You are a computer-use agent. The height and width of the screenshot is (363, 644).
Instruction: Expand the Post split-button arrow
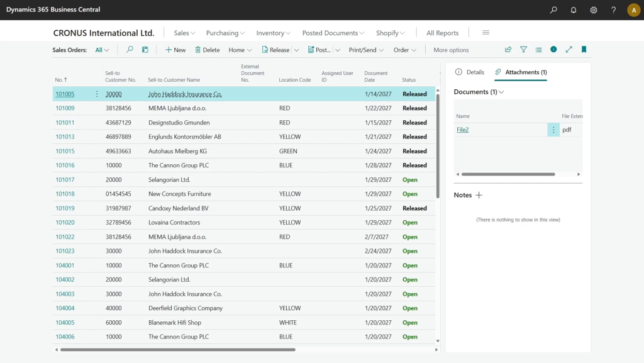click(x=338, y=50)
